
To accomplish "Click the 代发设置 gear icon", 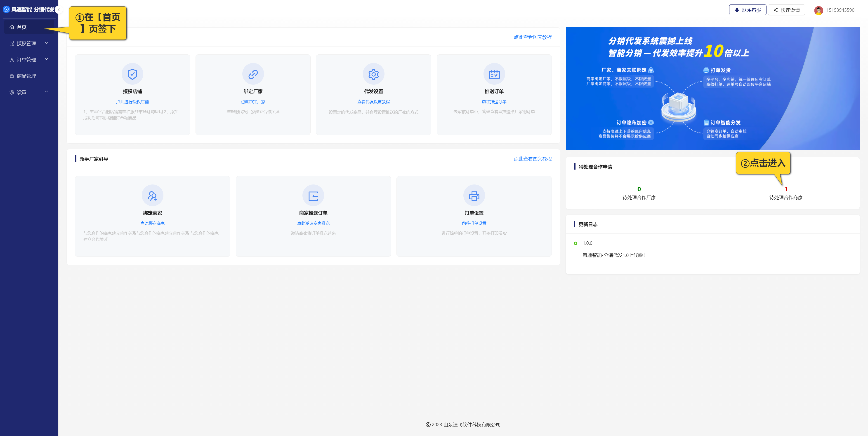I will [373, 74].
